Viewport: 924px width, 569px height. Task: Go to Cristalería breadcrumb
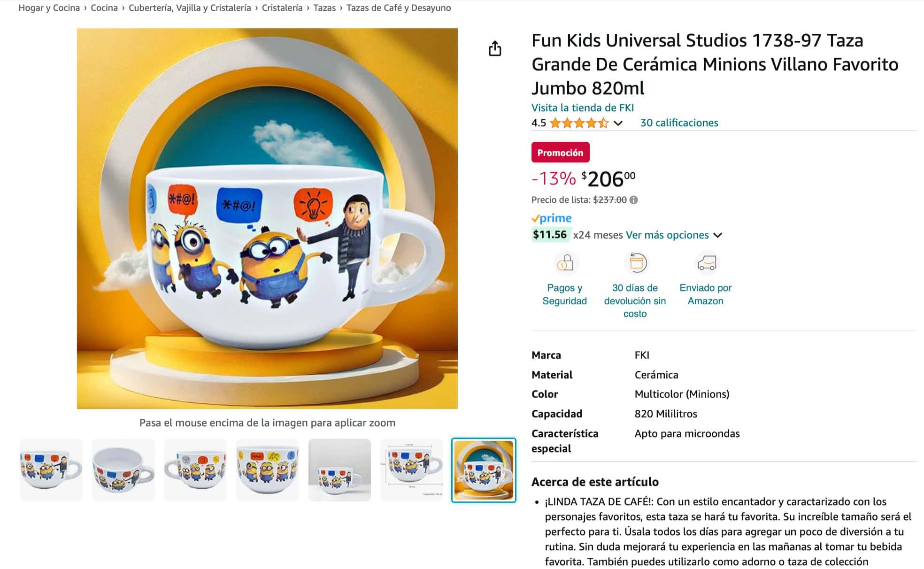click(282, 8)
